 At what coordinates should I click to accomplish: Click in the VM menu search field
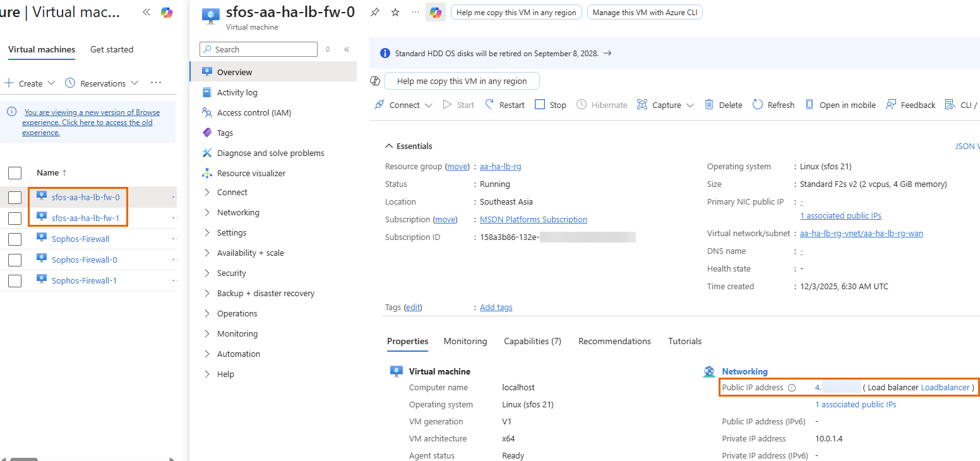258,49
